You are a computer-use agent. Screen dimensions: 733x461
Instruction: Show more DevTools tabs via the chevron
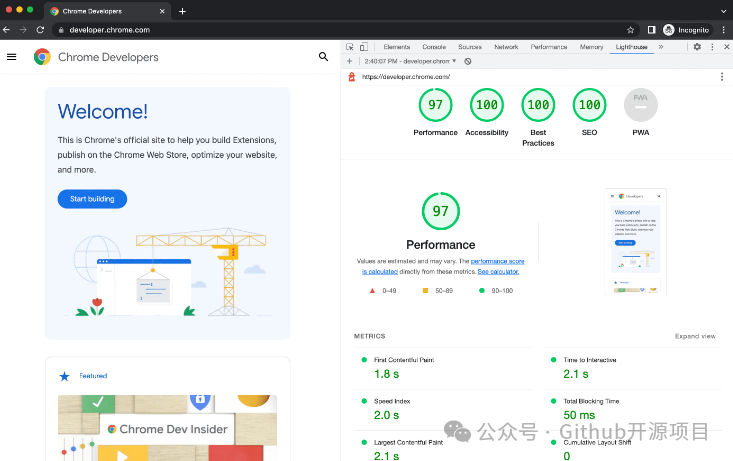(661, 47)
